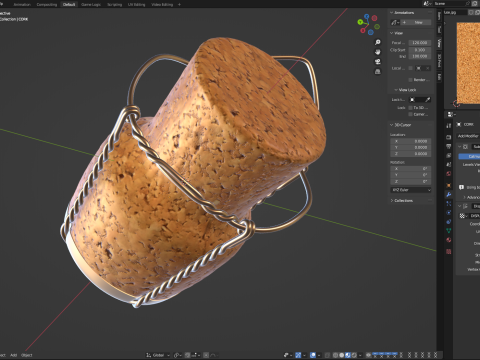Open the World properties tab
The width and height of the screenshot is (480, 360).
[x=449, y=173]
